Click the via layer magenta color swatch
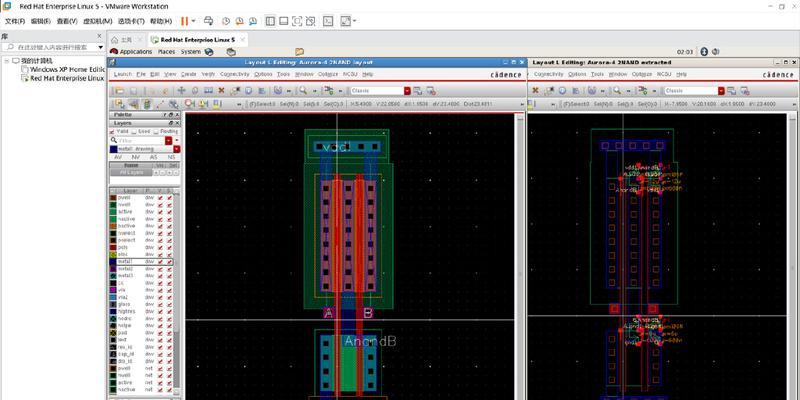This screenshot has width=800, height=400. coord(113,290)
